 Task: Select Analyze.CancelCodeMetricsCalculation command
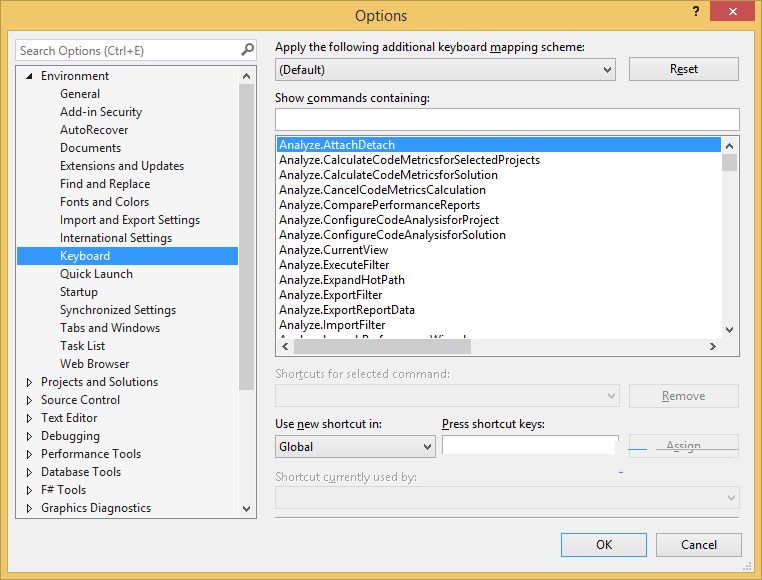[382, 190]
